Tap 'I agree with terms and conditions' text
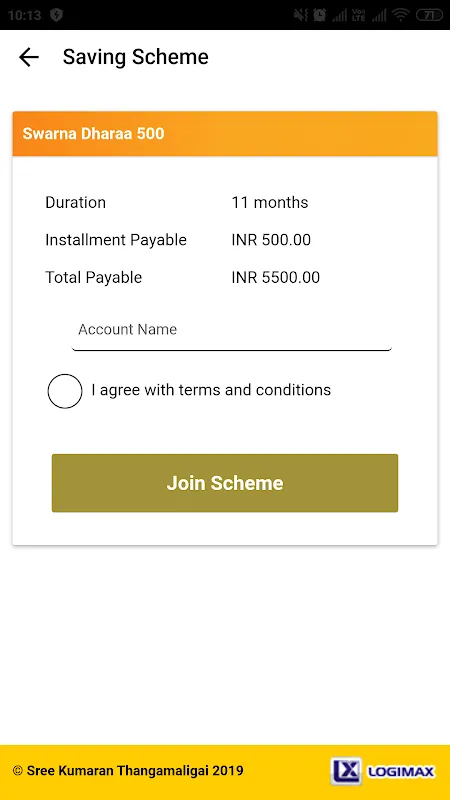450x800 pixels. [211, 390]
